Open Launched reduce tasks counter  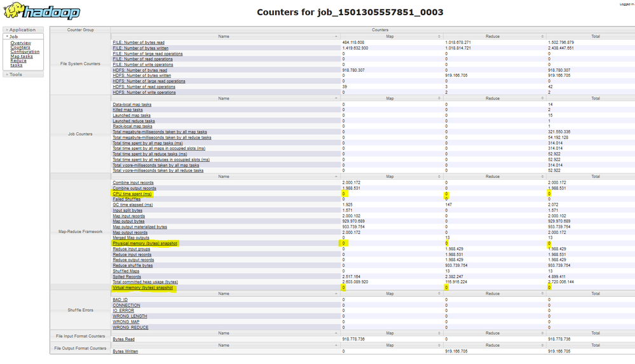(x=133, y=121)
